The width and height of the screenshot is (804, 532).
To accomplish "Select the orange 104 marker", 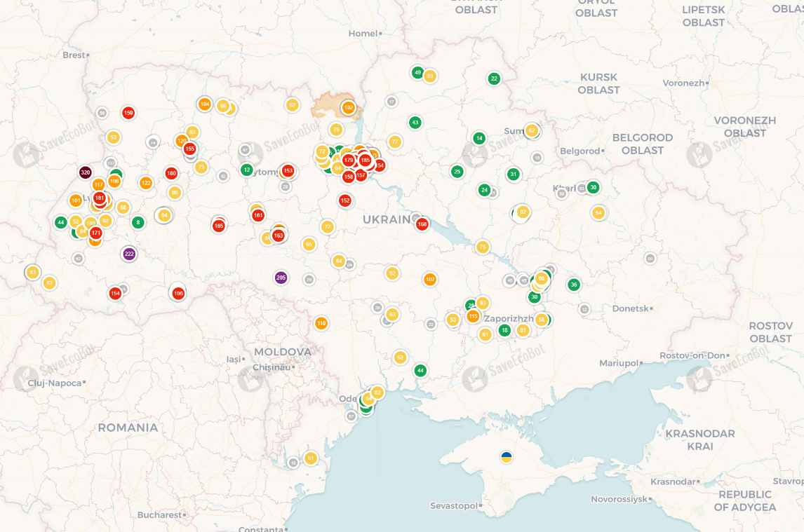I will pos(204,104).
